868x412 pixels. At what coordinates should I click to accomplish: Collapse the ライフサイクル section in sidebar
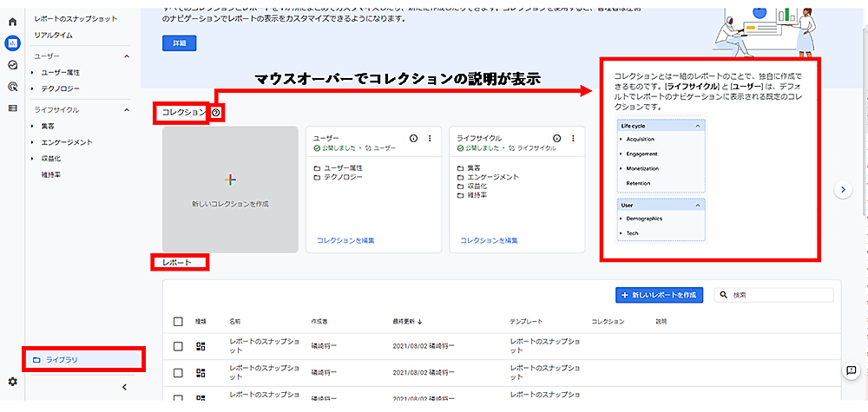tap(128, 110)
